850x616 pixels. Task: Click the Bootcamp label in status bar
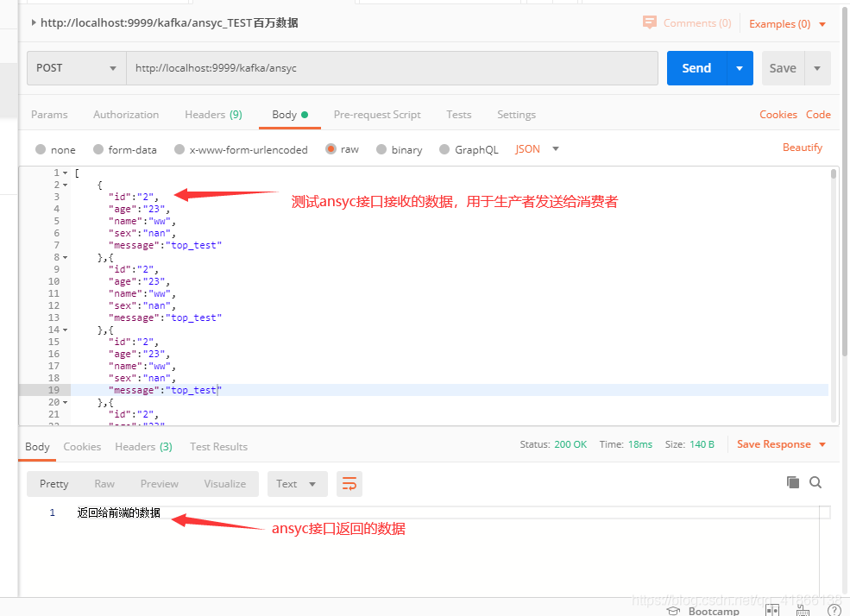[x=714, y=611]
